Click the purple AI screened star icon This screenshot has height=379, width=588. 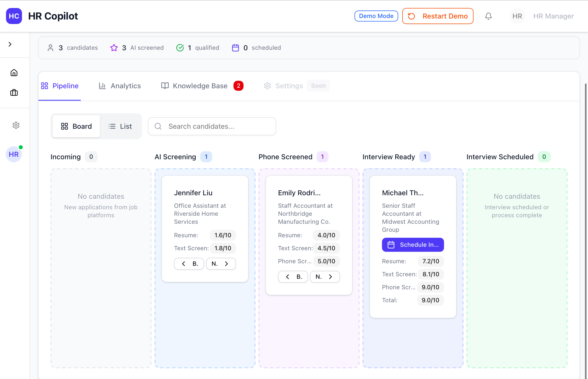click(114, 48)
